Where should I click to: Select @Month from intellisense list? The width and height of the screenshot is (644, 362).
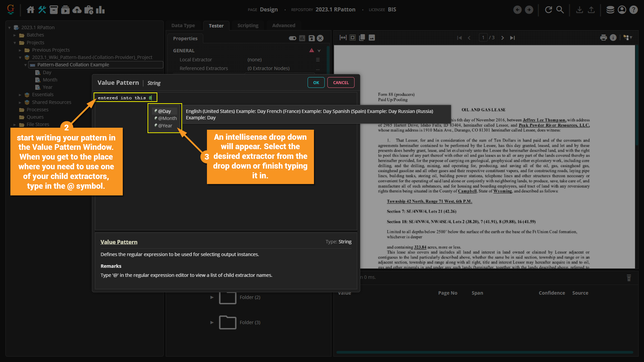point(167,118)
